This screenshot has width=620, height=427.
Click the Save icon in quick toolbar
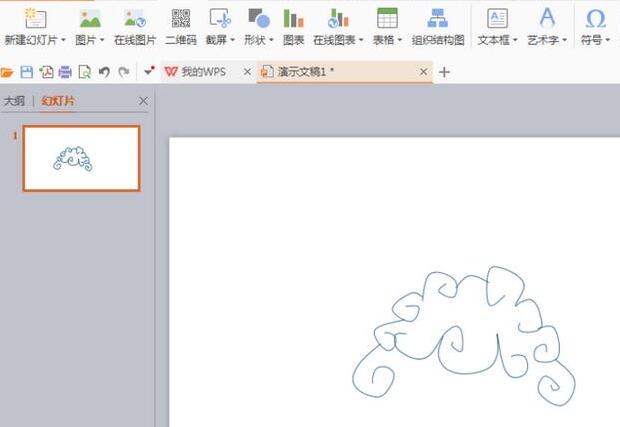[x=27, y=72]
